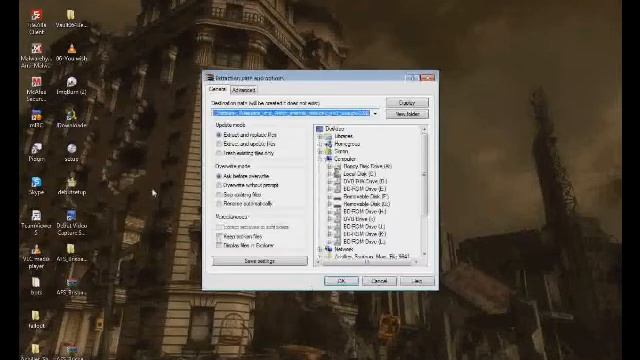The image size is (640, 360).
Task: Launch Pidgin from the desktop
Action: point(36,152)
